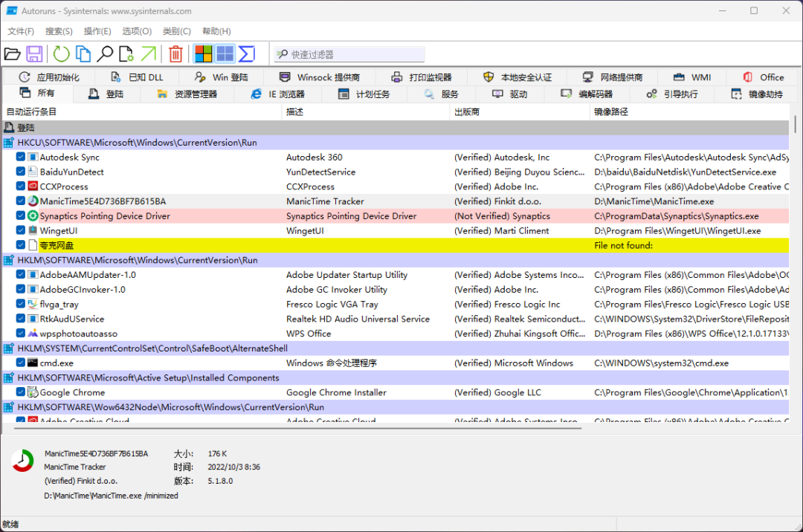Open the 文件(F) menu

click(21, 31)
